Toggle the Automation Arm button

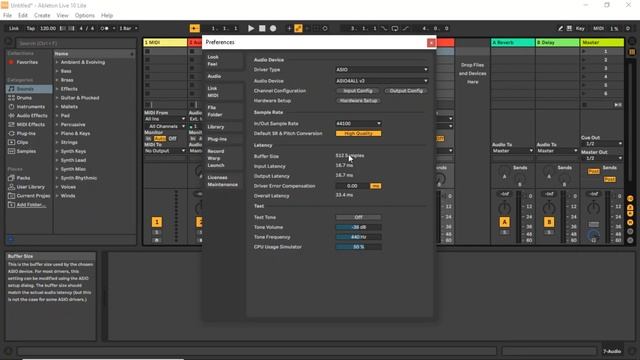(298, 29)
